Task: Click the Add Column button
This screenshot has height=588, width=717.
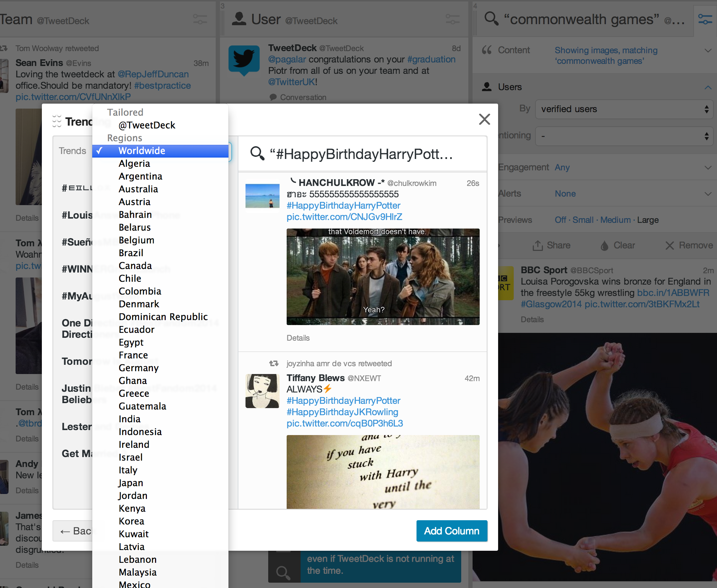Action: click(x=452, y=531)
